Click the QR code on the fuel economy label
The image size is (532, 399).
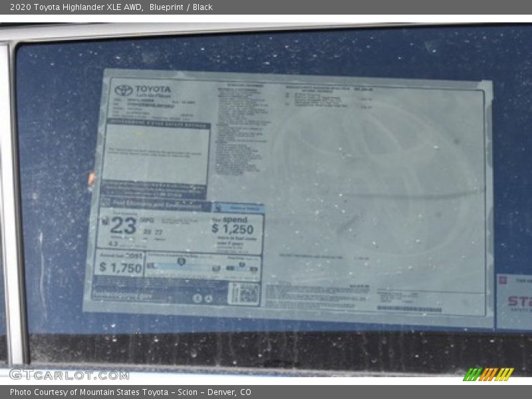point(248,293)
